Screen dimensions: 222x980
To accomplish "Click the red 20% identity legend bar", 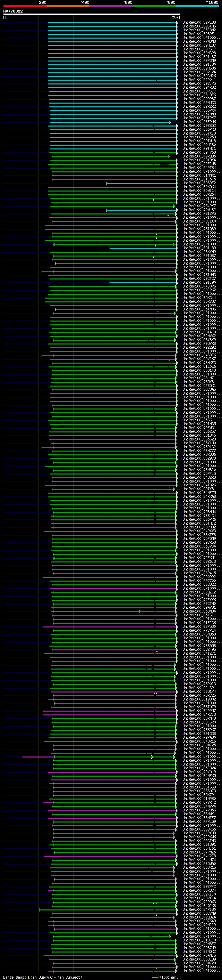I will 25,6.
